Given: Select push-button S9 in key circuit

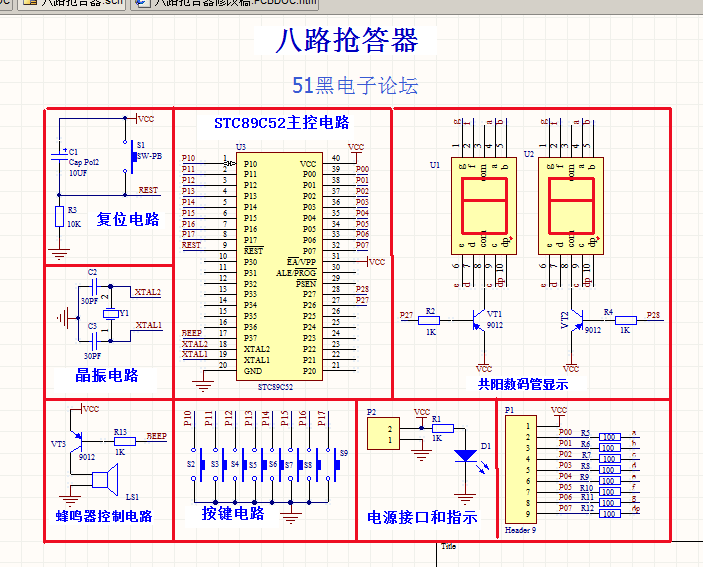Looking at the screenshot, I should coord(334,465).
